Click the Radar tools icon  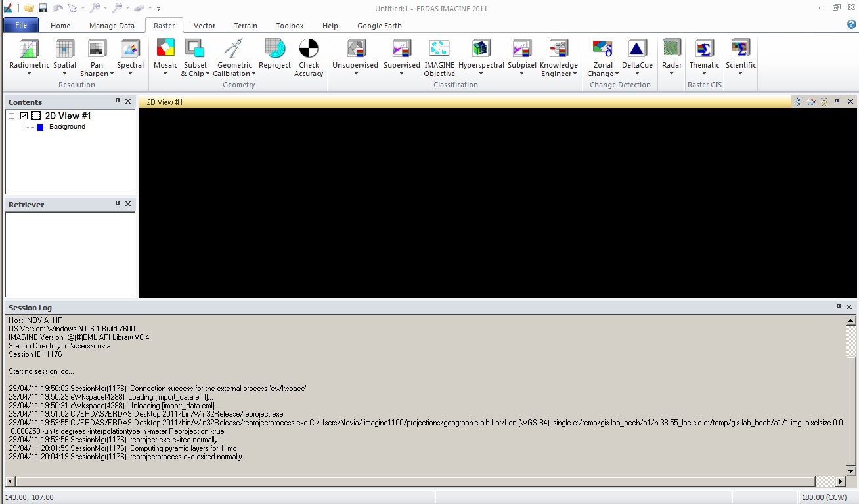(671, 49)
